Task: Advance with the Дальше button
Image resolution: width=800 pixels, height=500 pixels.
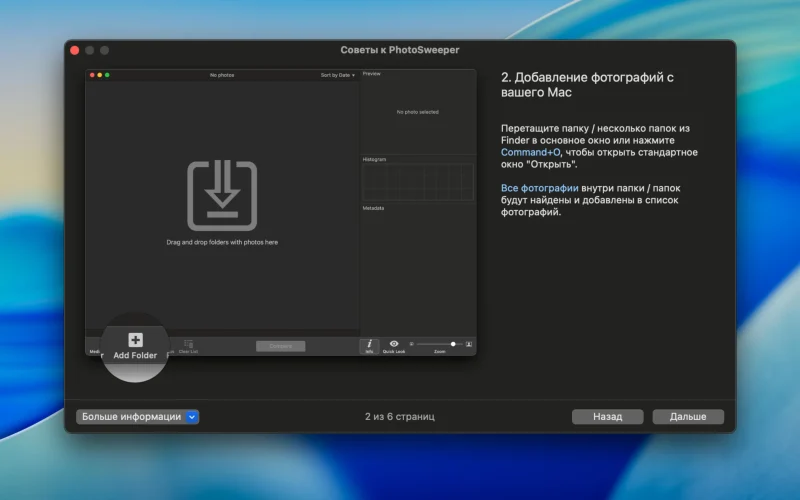Action: pos(688,417)
